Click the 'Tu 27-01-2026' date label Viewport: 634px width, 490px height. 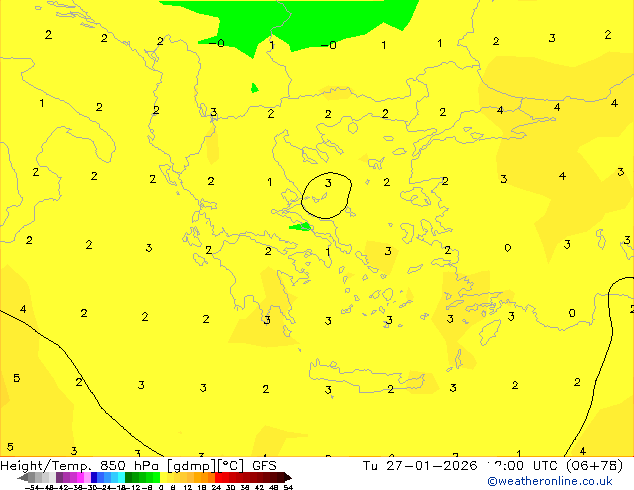[x=420, y=466]
